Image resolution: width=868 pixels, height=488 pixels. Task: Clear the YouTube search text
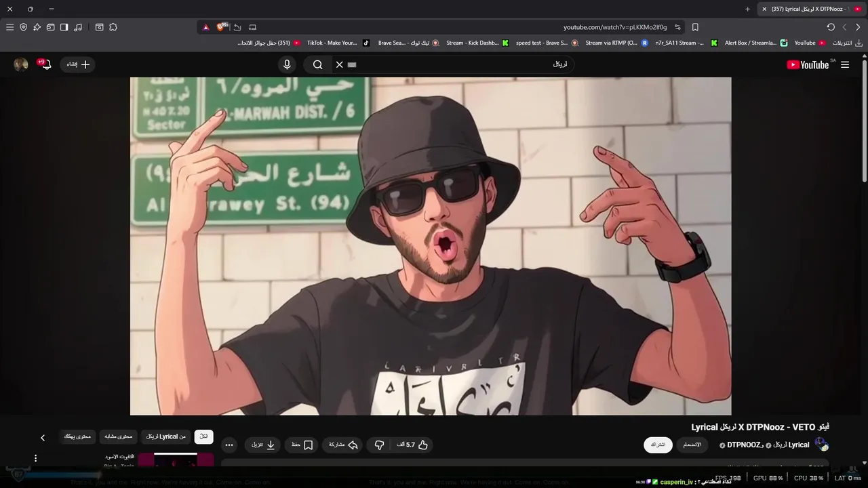(340, 64)
